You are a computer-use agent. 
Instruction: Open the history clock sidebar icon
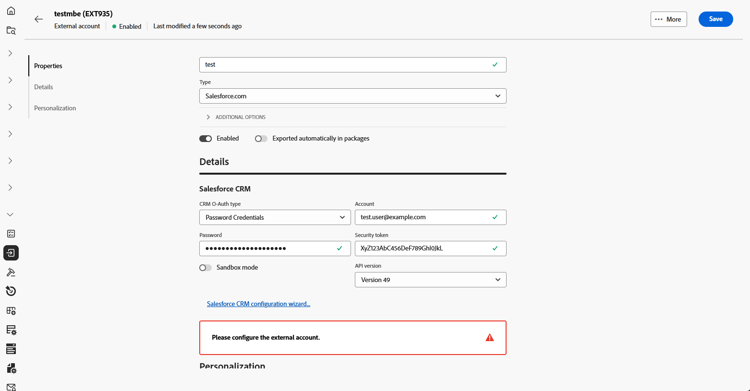coord(11,291)
